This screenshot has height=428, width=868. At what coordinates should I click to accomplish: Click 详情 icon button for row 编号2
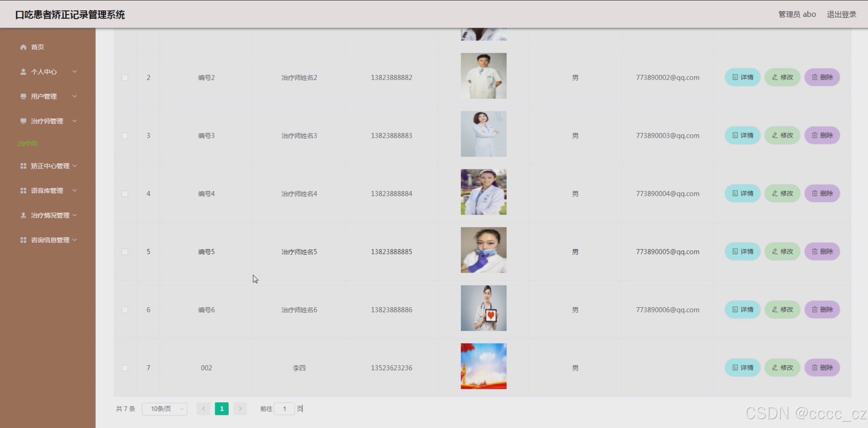742,77
